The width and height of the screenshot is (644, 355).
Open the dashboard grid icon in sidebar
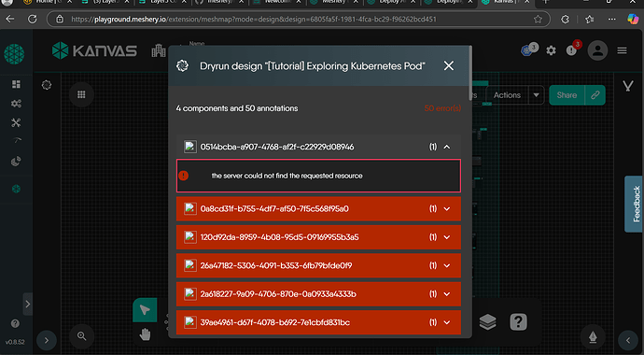pos(16,84)
